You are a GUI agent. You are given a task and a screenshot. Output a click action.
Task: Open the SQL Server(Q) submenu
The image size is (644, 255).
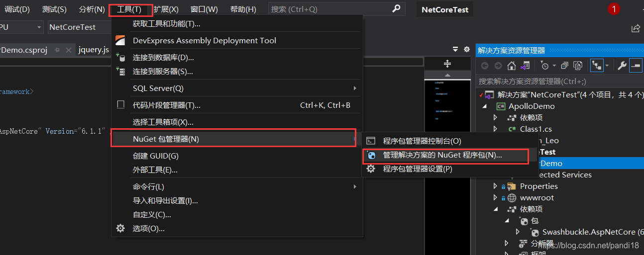pos(237,88)
